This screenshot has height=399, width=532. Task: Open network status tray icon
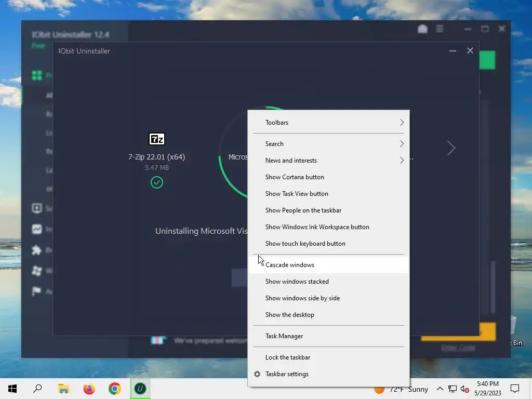pos(453,389)
